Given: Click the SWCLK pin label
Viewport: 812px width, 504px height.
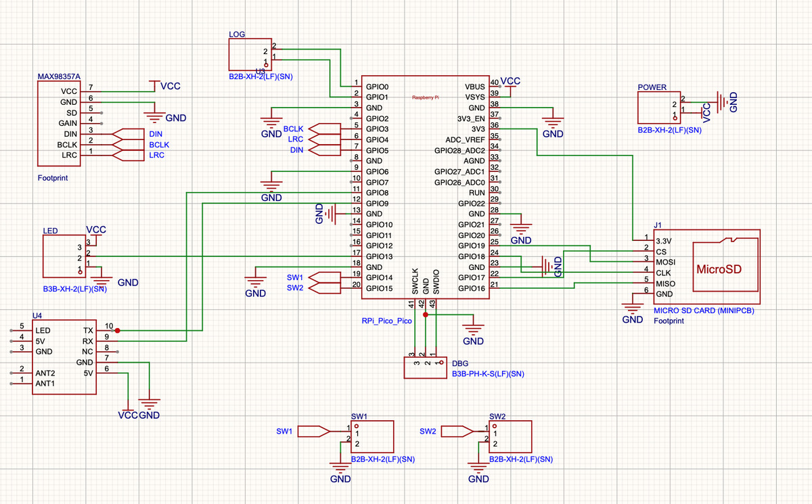Looking at the screenshot, I should pos(415,281).
